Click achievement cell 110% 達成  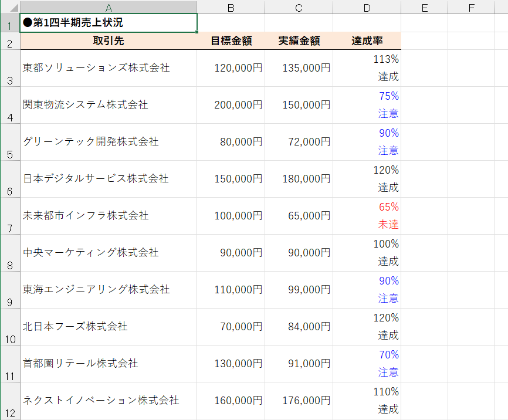367,401
